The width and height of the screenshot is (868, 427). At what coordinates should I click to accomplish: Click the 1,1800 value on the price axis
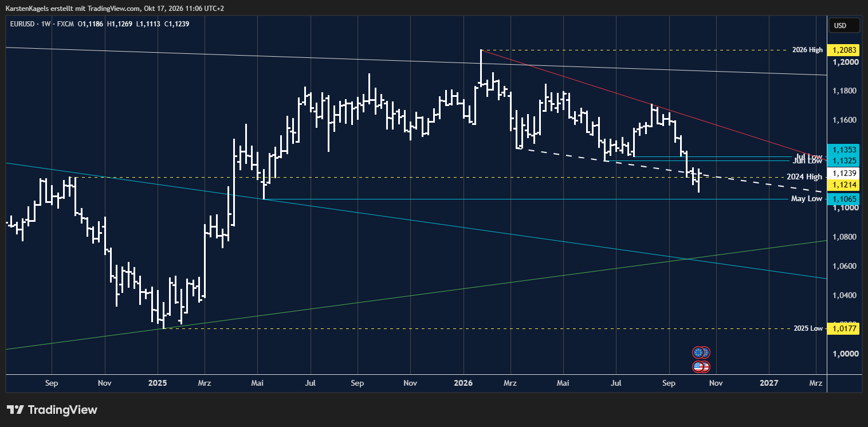pos(845,91)
